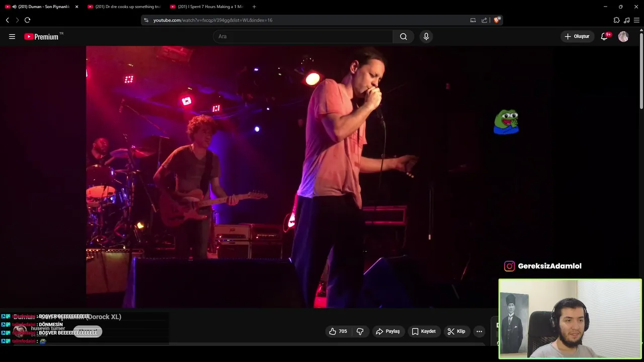This screenshot has width=644, height=362.
Task: Close the Duman tab
Action: tap(76, 7)
